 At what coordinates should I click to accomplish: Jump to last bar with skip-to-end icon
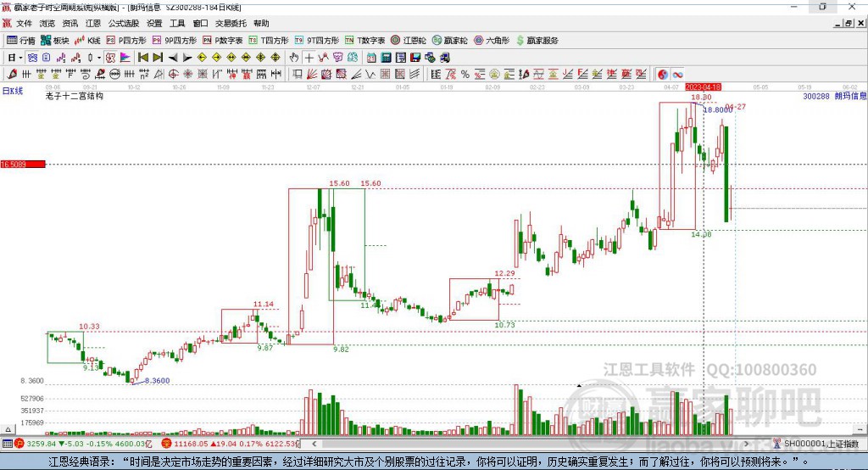pos(158,58)
